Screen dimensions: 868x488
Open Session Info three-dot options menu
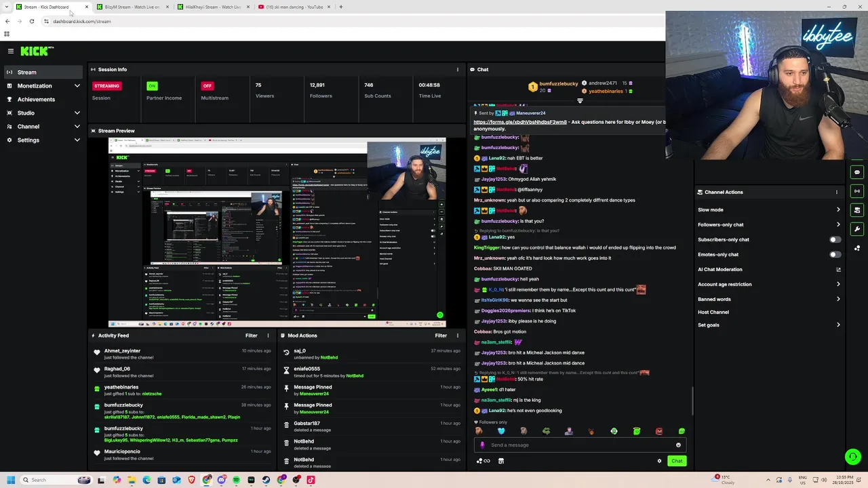tap(458, 69)
